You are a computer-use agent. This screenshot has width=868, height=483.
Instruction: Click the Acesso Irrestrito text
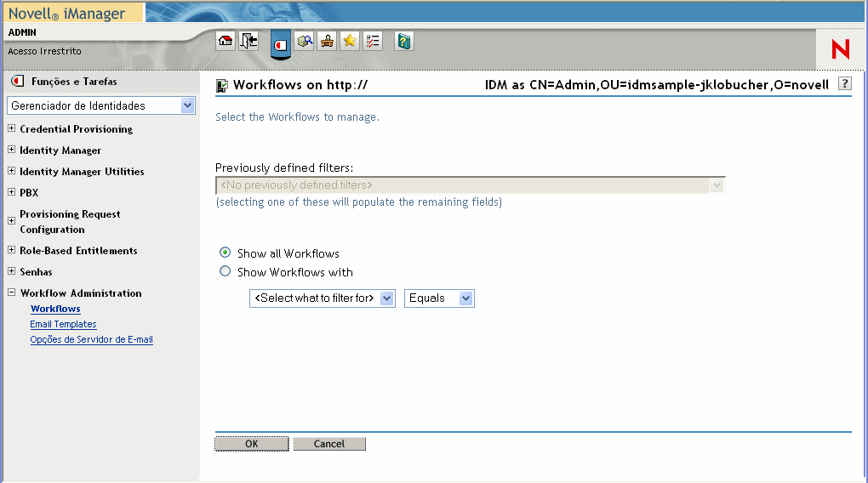45,51
